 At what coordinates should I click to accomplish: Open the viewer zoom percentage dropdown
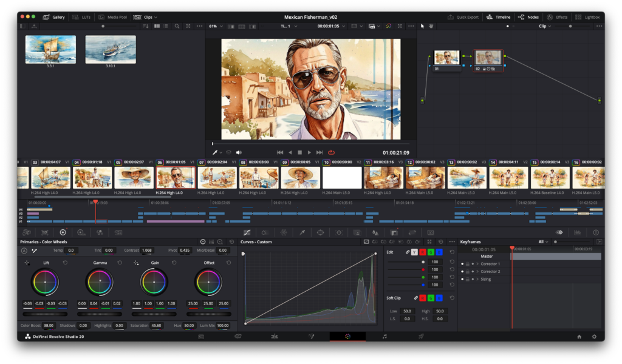(214, 26)
